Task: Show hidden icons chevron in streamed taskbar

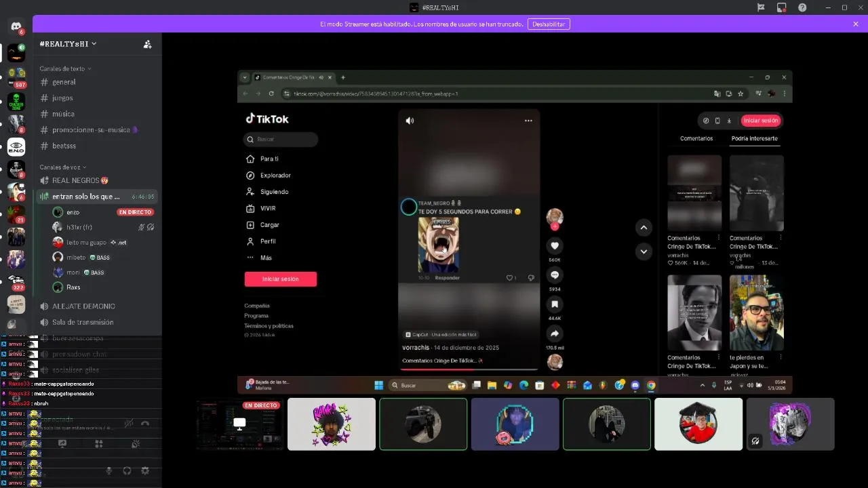Action: pyautogui.click(x=703, y=385)
